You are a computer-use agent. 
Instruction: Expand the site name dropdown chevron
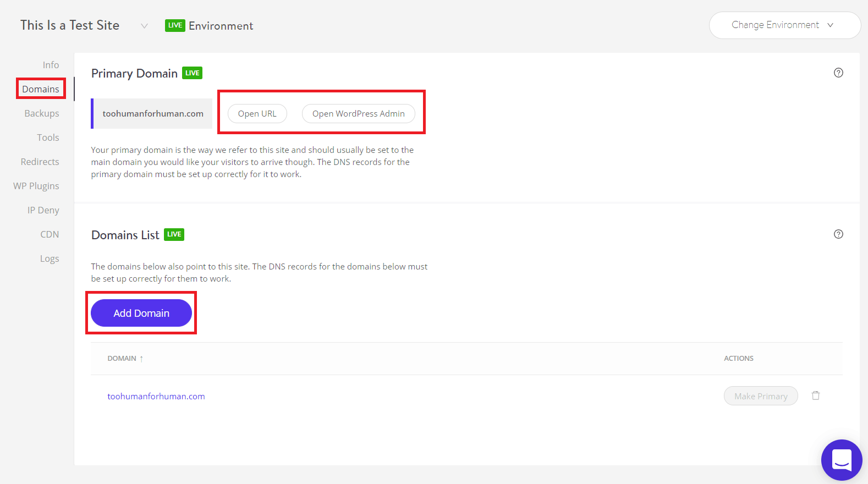pos(144,26)
